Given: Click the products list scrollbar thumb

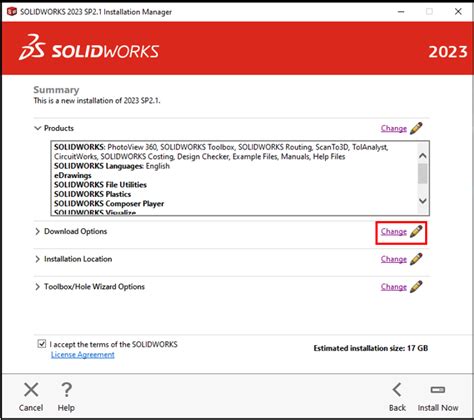Looking at the screenshot, I should pos(422,173).
